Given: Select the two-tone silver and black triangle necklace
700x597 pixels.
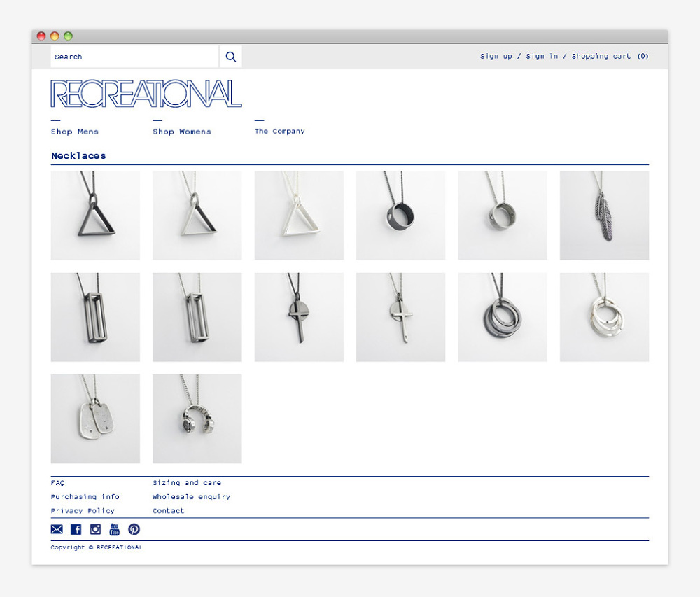Looking at the screenshot, I should pos(197,215).
